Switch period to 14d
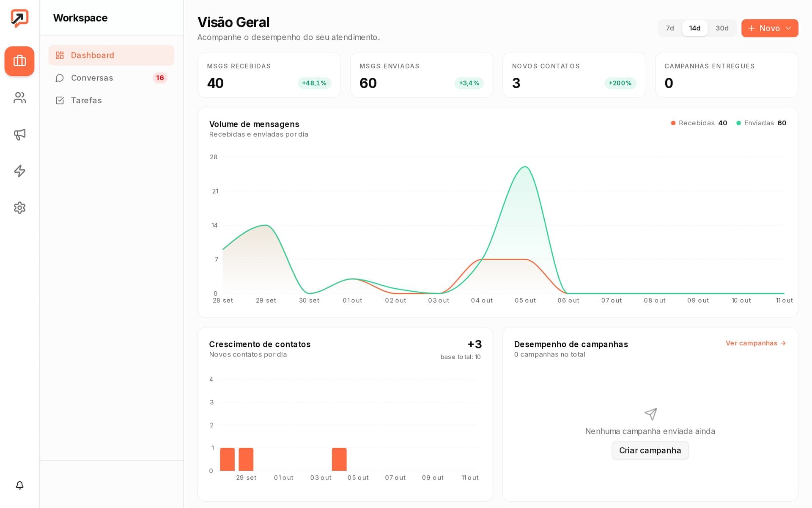Image resolution: width=812 pixels, height=508 pixels. (x=695, y=28)
